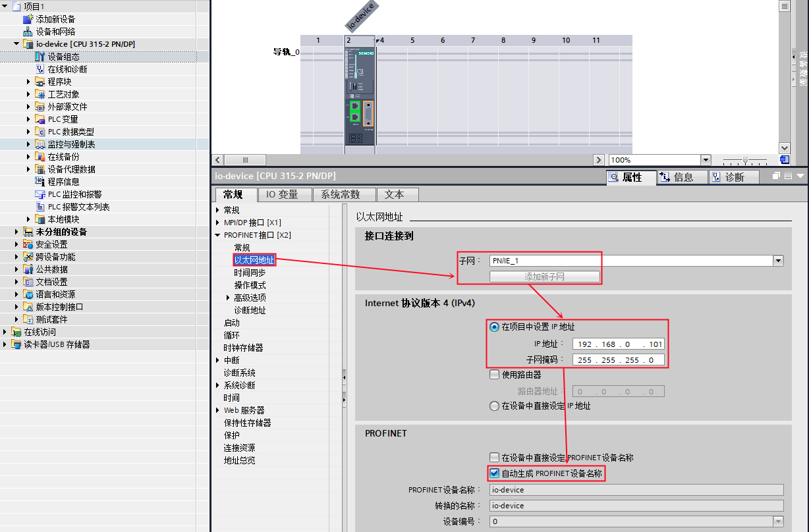
Task: Click the 设备代理数据 icon
Action: [x=40, y=169]
